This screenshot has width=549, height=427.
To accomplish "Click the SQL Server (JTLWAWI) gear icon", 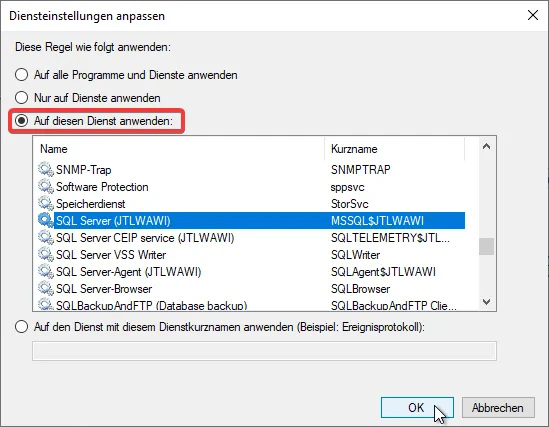I will 46,220.
